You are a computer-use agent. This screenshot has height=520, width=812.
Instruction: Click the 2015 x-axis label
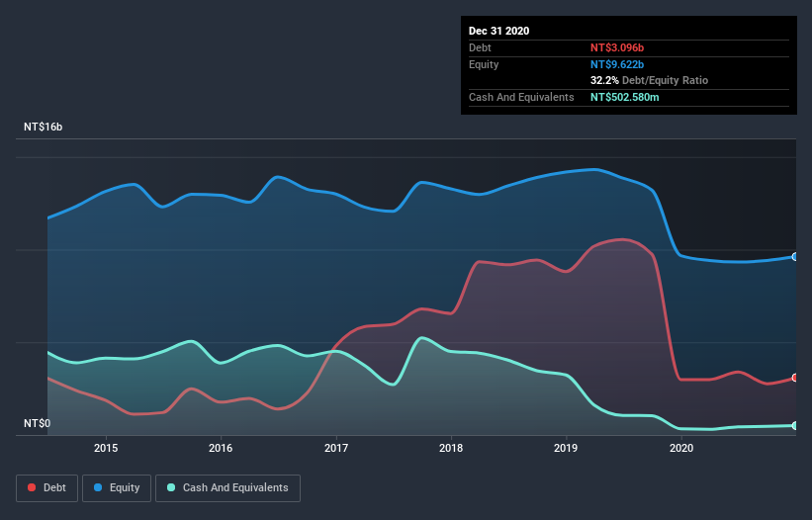[106, 448]
